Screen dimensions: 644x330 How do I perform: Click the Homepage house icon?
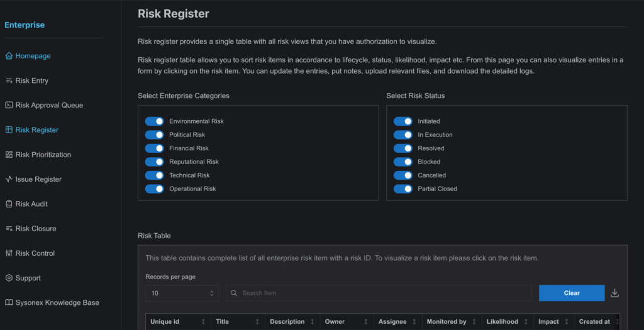click(9, 56)
